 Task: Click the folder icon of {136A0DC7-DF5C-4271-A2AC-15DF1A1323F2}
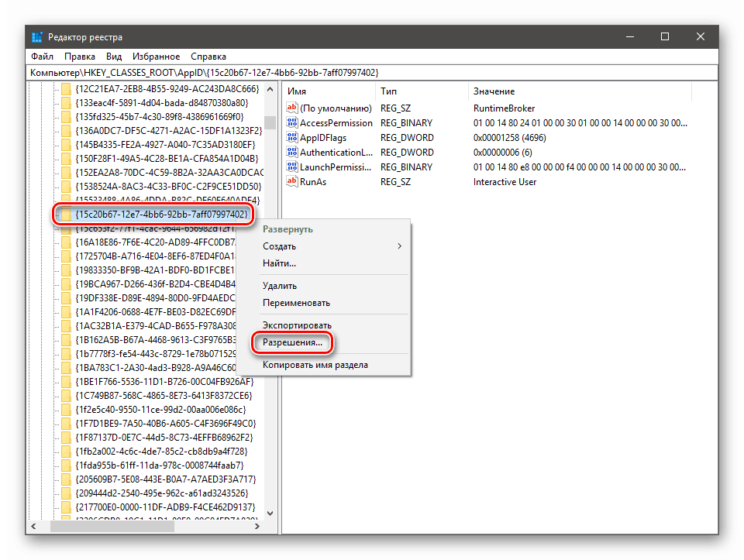66,130
